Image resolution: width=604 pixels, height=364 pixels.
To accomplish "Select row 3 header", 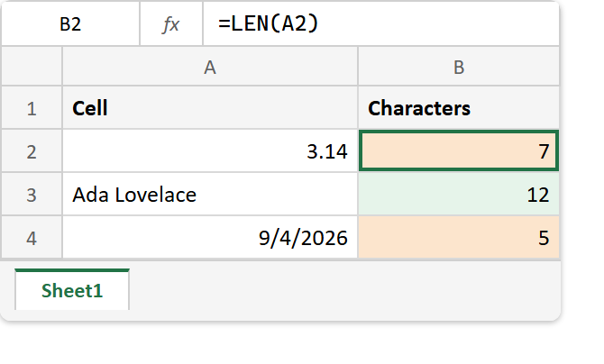I will click(32, 195).
